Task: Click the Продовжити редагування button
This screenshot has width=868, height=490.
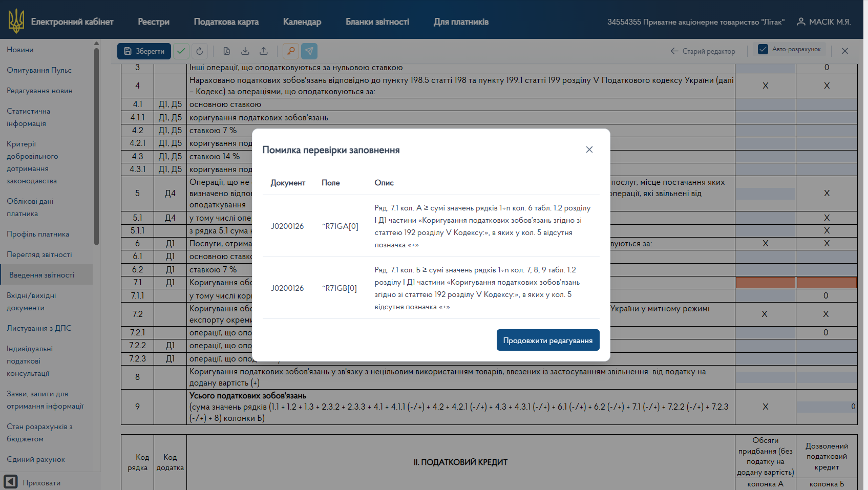Action: 548,340
